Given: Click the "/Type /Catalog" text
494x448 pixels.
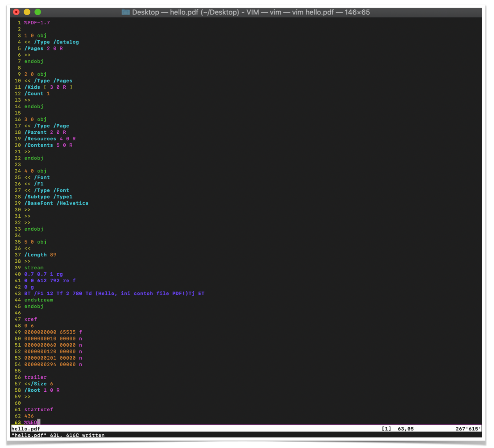Looking at the screenshot, I should point(56,42).
